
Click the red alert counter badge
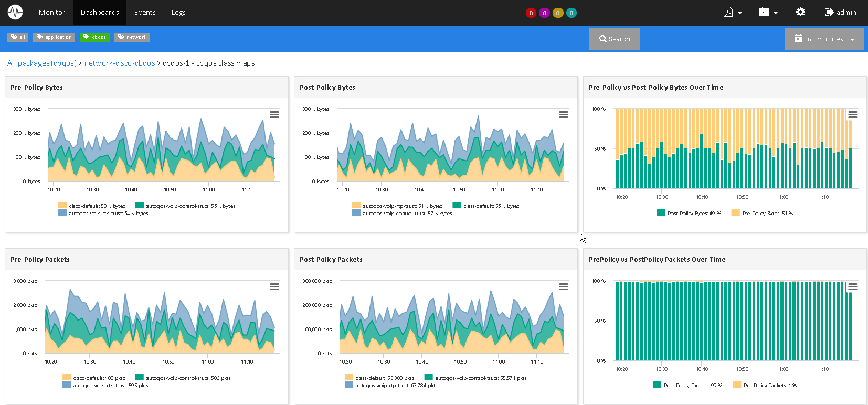coord(531,13)
